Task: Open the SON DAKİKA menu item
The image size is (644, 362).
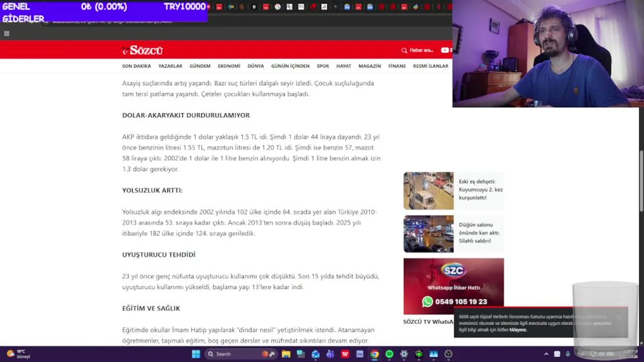Action: tap(136, 66)
